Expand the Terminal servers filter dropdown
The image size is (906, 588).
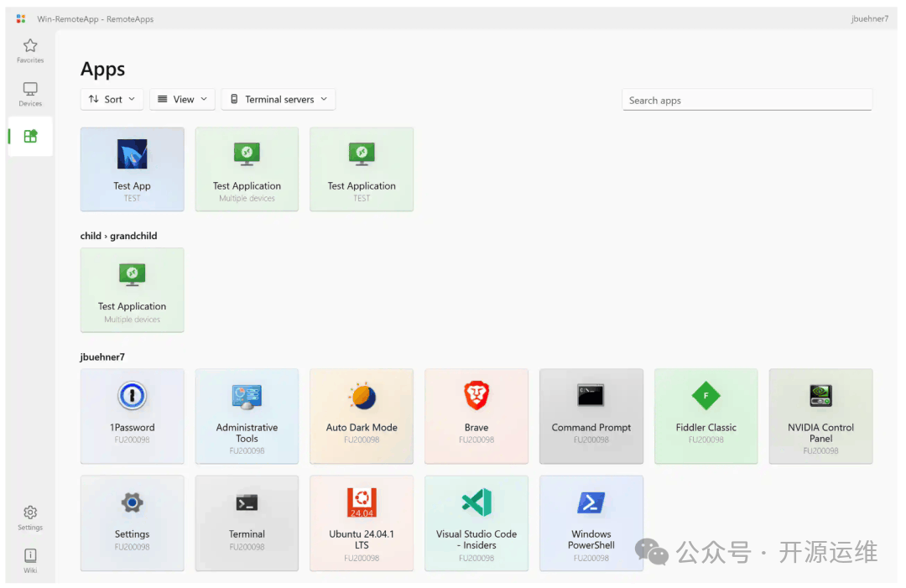[279, 99]
